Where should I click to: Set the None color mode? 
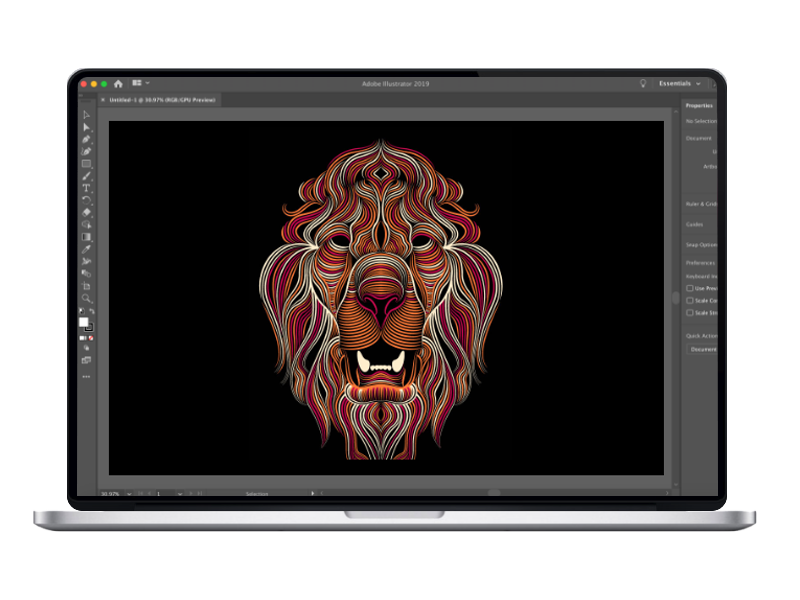91,338
